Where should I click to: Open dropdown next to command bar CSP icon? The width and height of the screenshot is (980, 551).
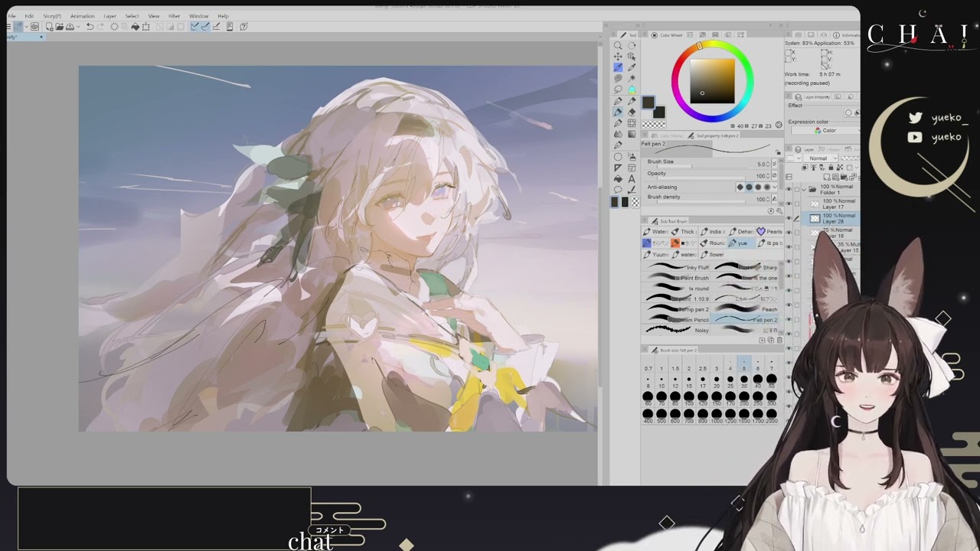tap(27, 27)
